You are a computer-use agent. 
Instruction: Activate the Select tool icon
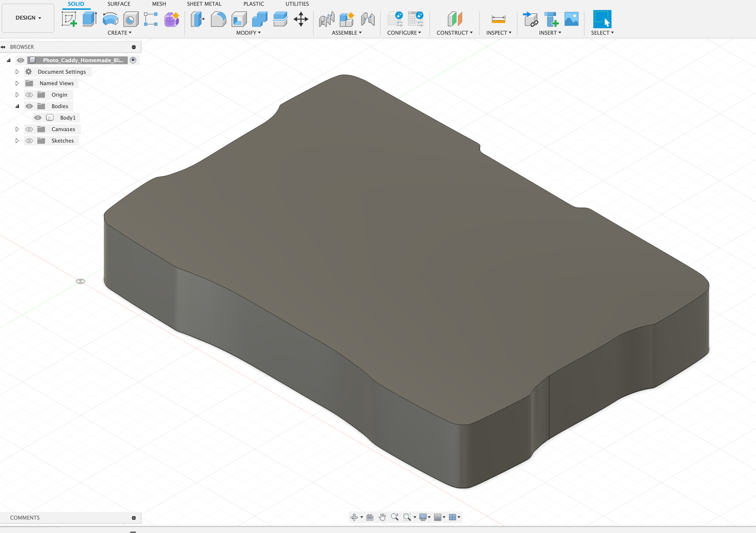coord(602,19)
